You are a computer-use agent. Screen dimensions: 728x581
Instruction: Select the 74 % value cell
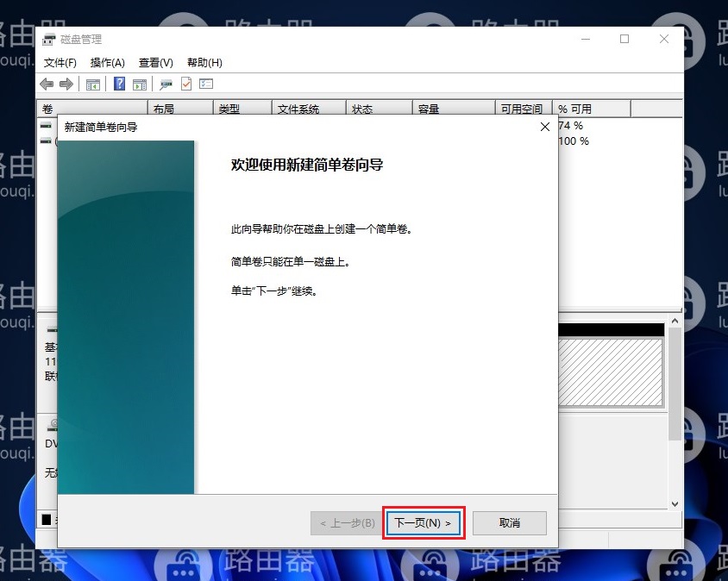click(x=571, y=126)
